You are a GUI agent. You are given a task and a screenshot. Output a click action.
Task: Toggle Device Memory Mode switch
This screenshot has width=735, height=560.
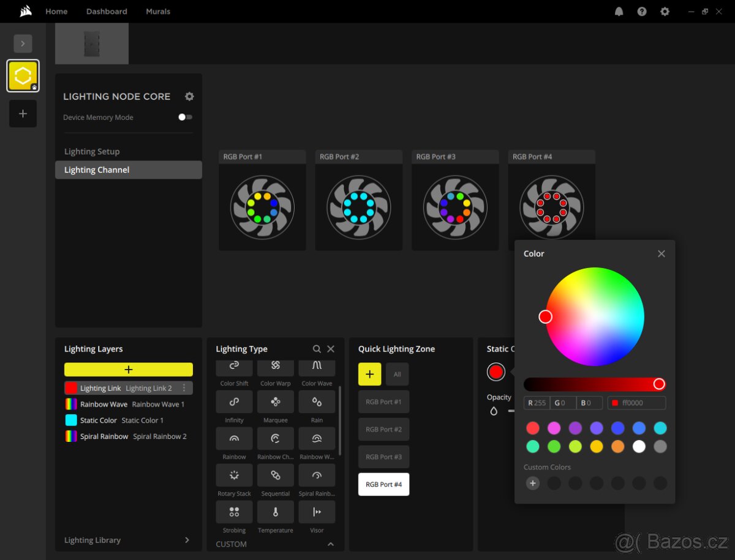click(x=185, y=118)
